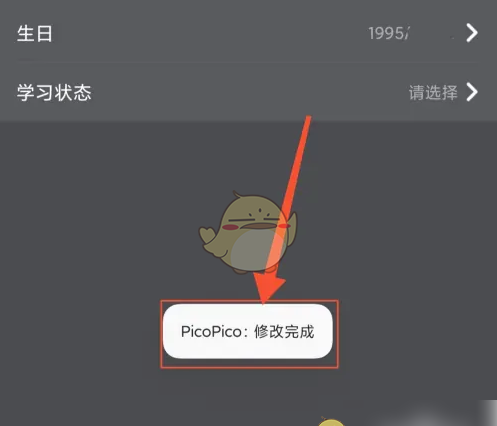Tap the translucent touch circle on mascot
This screenshot has height=426, width=497.
pyautogui.click(x=257, y=249)
